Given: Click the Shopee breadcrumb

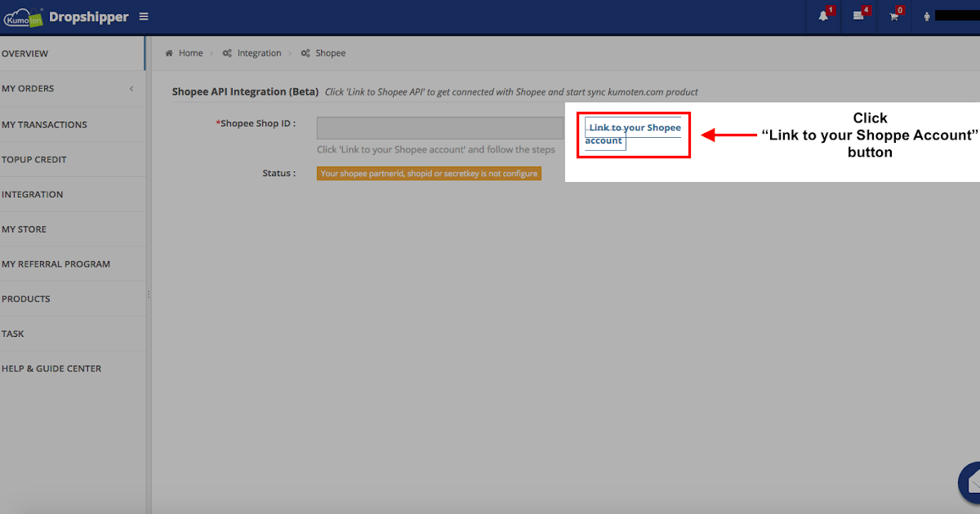Looking at the screenshot, I should pos(330,53).
